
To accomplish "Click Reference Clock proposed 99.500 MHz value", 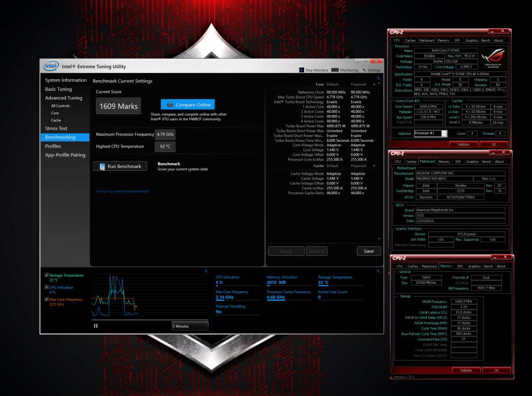I will point(360,92).
